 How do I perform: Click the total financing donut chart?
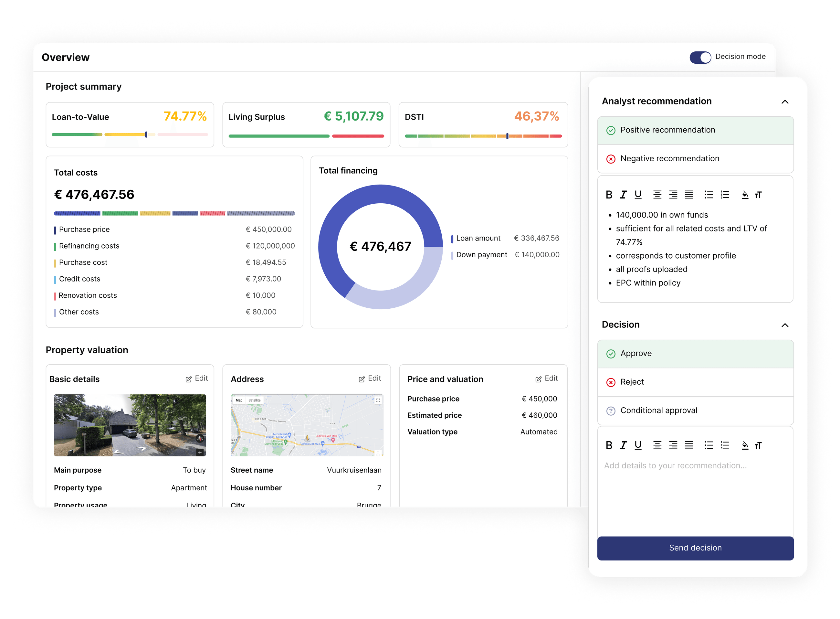[380, 247]
